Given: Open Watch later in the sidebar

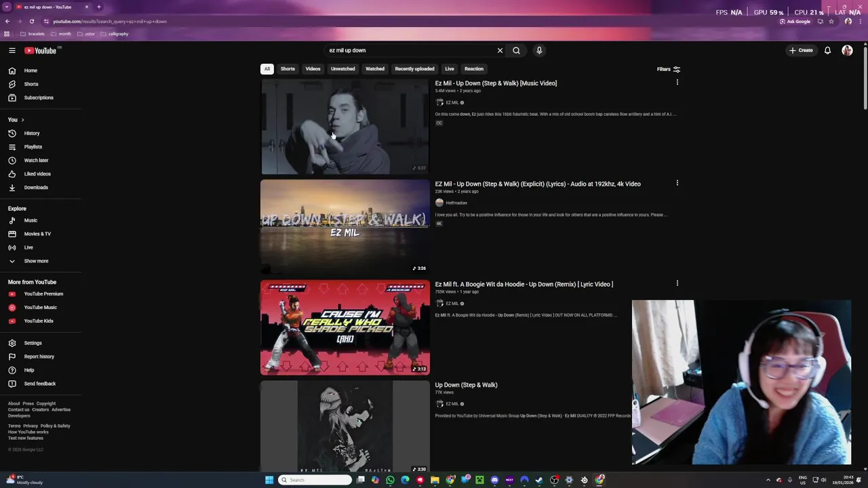Looking at the screenshot, I should tap(41, 161).
